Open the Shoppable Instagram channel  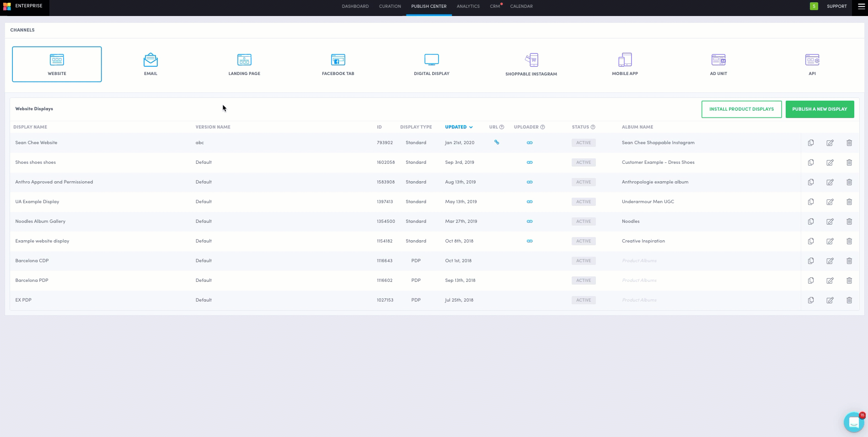tap(531, 60)
